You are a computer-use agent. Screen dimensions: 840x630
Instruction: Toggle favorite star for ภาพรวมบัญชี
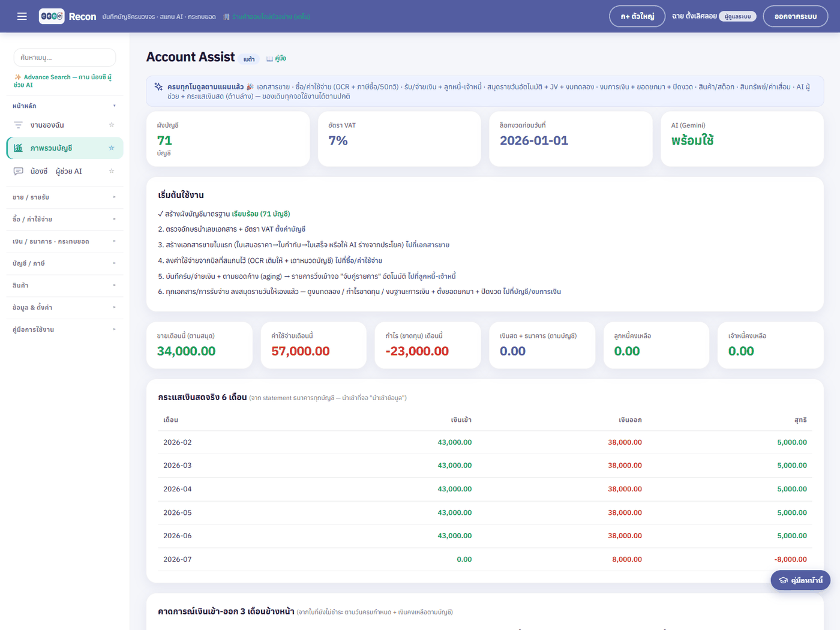coord(112,148)
